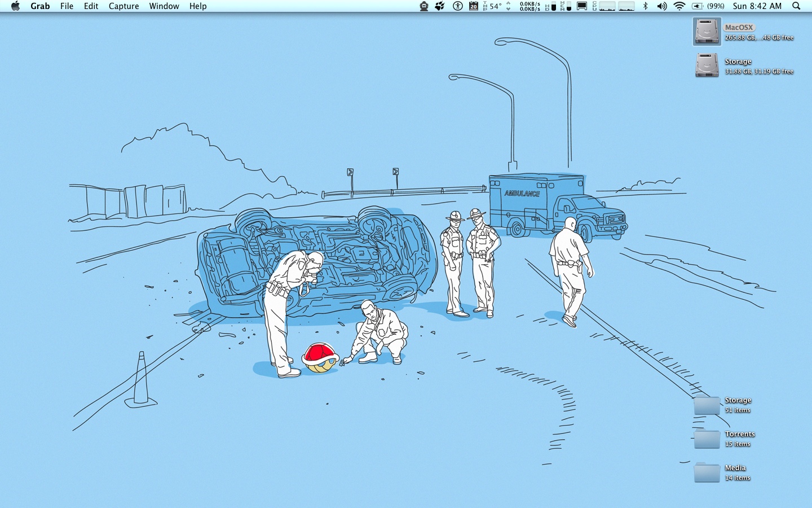The image size is (812, 508).
Task: Click the "31.88 GB, 31.19 GB free" text
Action: (759, 72)
